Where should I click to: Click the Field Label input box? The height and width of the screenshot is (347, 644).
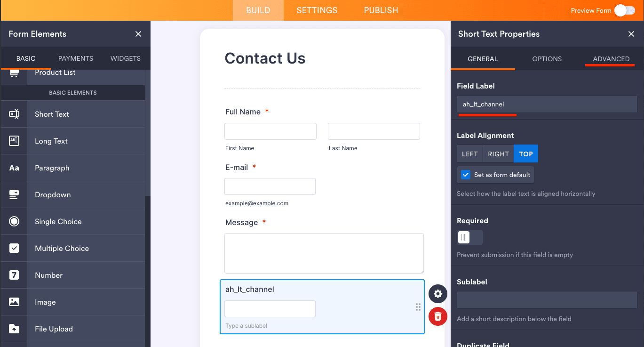547,104
